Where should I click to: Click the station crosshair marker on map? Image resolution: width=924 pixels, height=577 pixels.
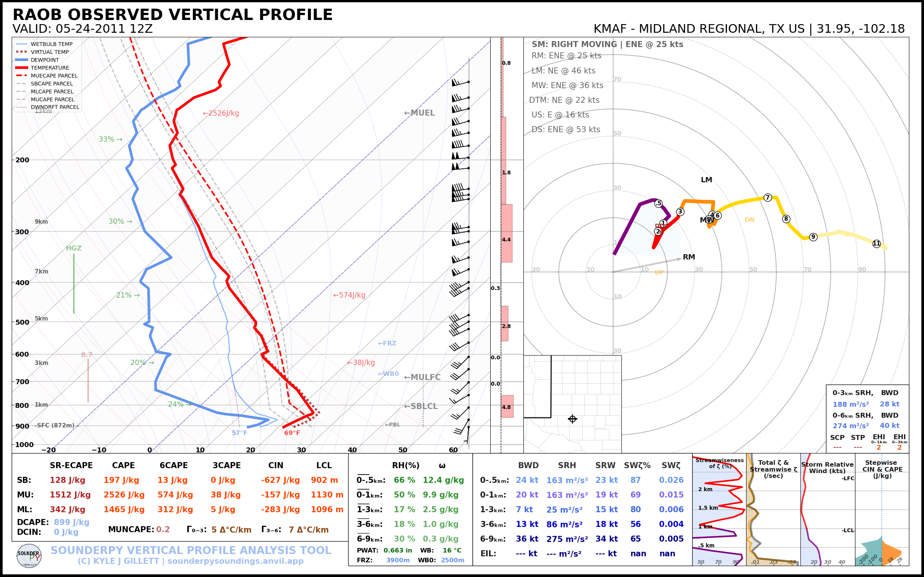(x=572, y=419)
